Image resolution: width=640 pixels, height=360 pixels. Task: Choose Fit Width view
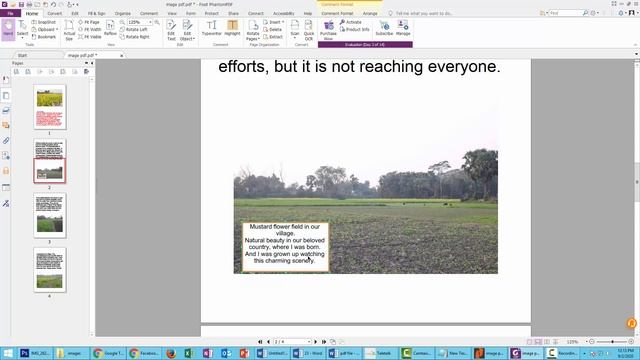[89, 29]
